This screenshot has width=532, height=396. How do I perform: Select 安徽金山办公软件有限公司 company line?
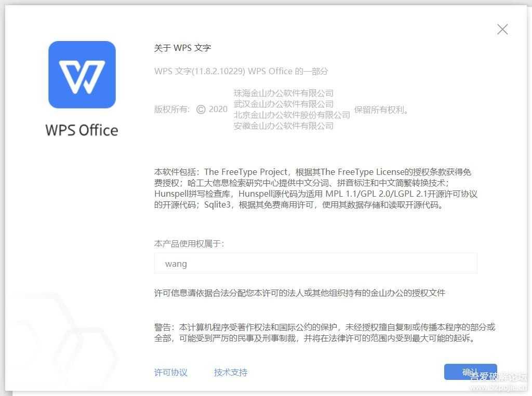tap(284, 126)
